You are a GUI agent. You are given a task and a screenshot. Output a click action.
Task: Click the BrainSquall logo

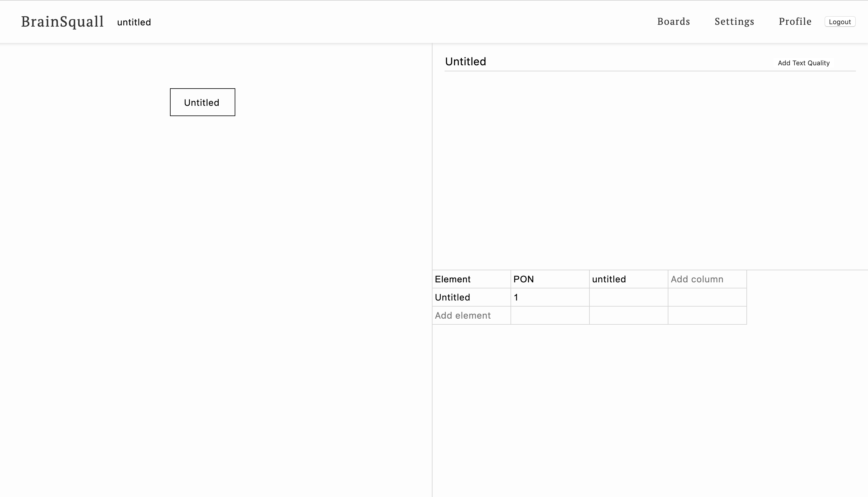tap(62, 21)
